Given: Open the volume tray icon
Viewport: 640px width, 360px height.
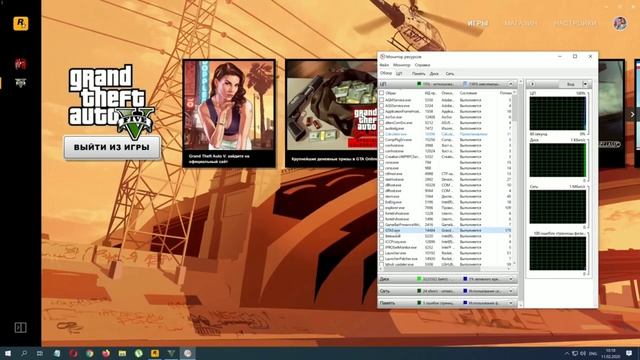Looking at the screenshot, I should 583,353.
